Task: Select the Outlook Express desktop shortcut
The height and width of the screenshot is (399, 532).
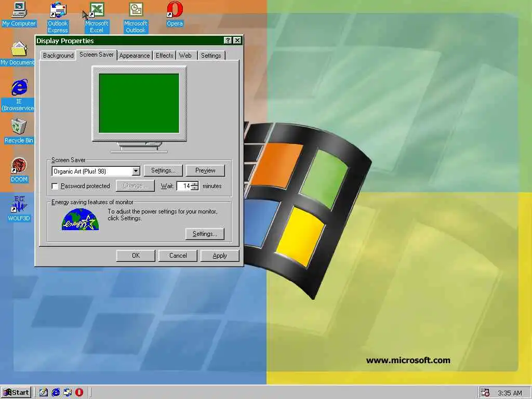Action: tap(58, 17)
